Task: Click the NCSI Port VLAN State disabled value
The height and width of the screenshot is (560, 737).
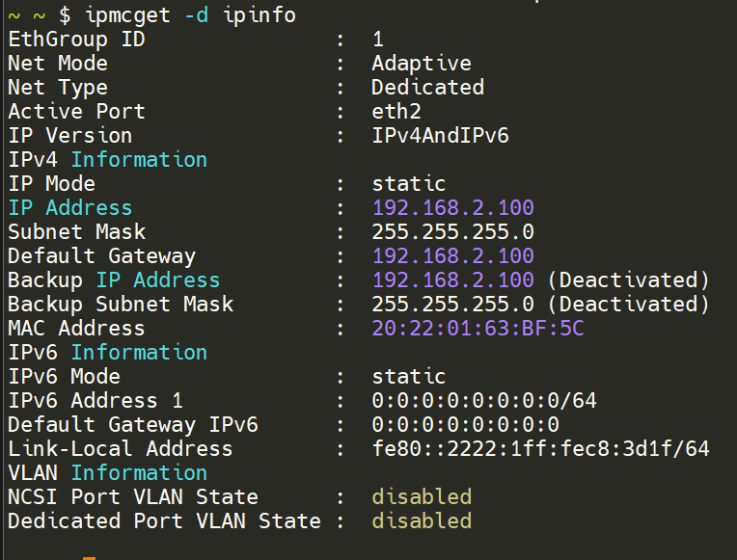Action: (x=422, y=497)
